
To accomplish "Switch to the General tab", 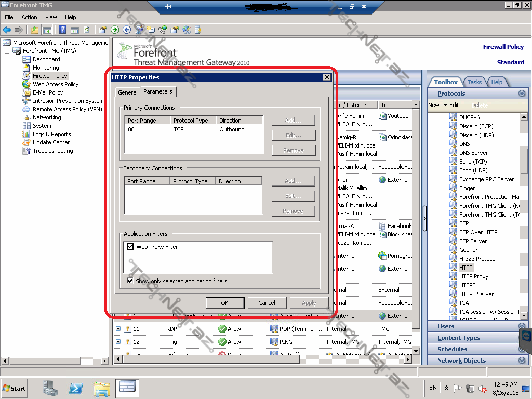I will coord(127,92).
